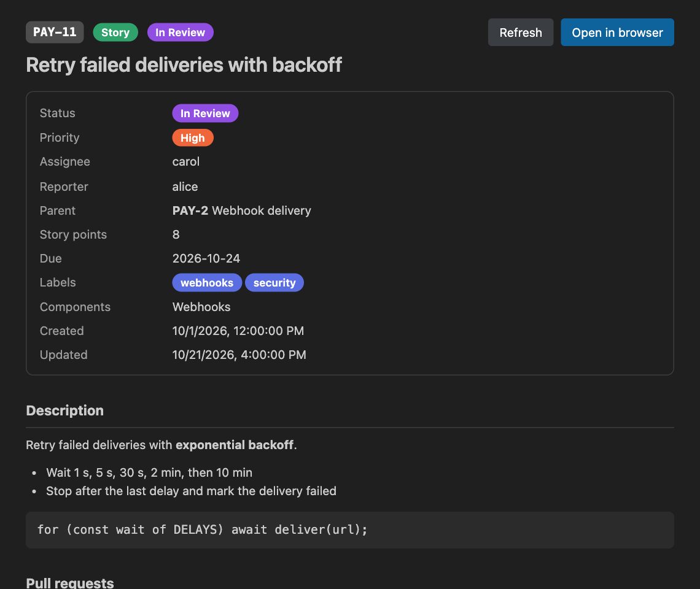Click the code block with DELAYS loop

click(x=350, y=530)
